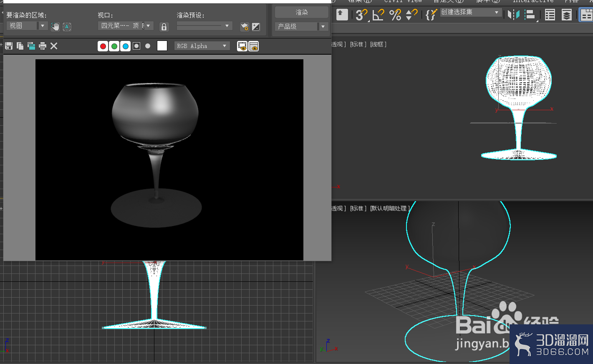Click the white color swatch
The image size is (593, 364).
coord(162,46)
